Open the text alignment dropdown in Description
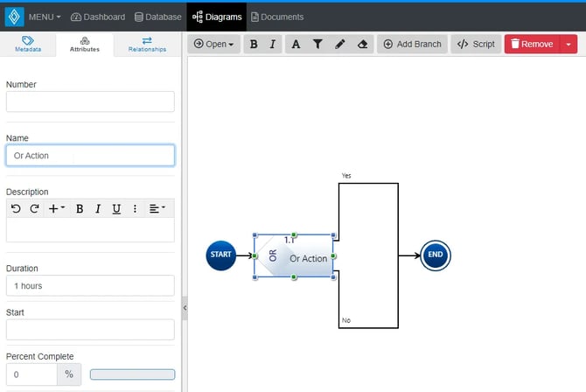Viewport: 586px width, 392px height. click(x=157, y=208)
